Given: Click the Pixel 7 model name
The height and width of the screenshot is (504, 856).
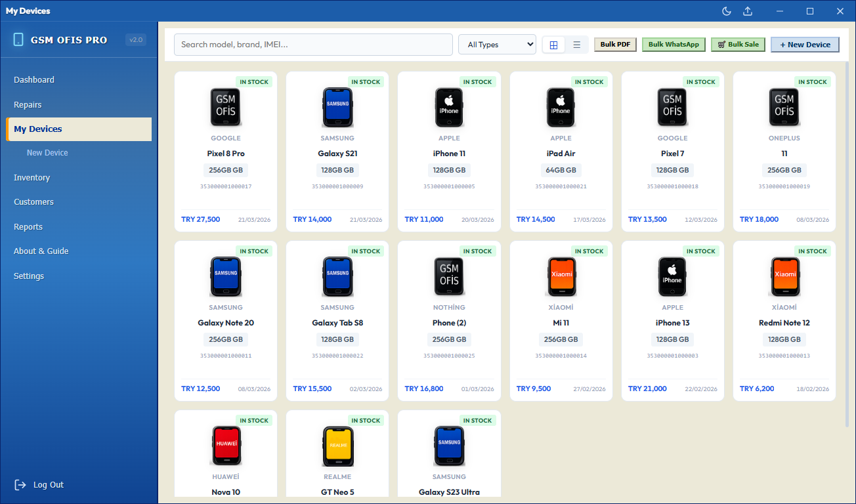Looking at the screenshot, I should 673,154.
